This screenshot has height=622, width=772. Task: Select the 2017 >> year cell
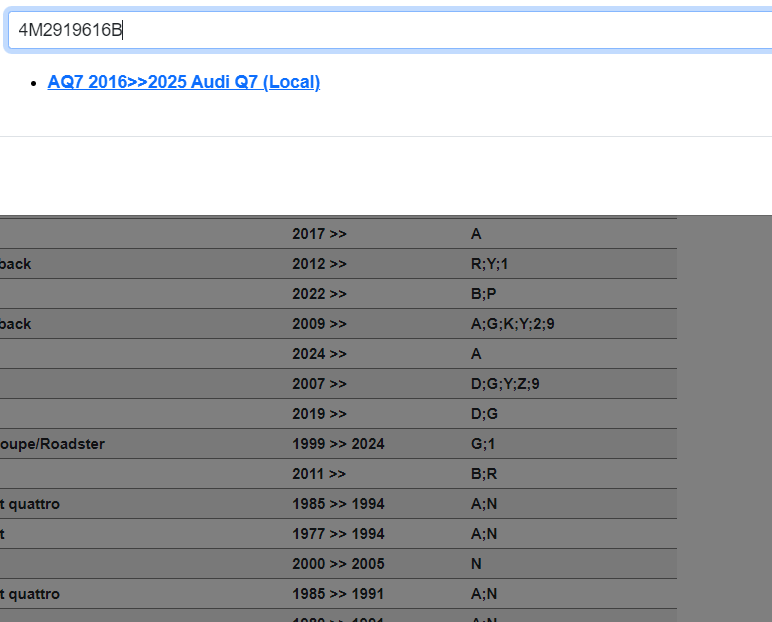tap(319, 234)
